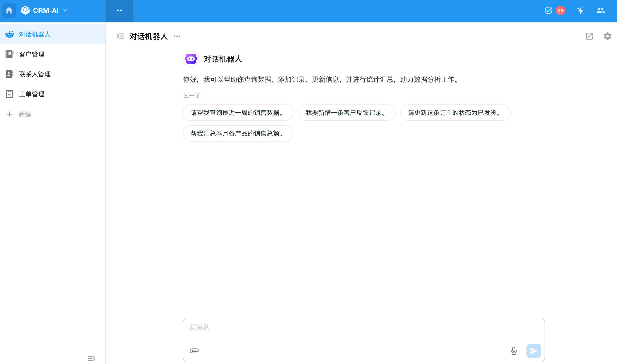Click the home icon in top bar
This screenshot has width=617, height=364.
click(x=9, y=11)
